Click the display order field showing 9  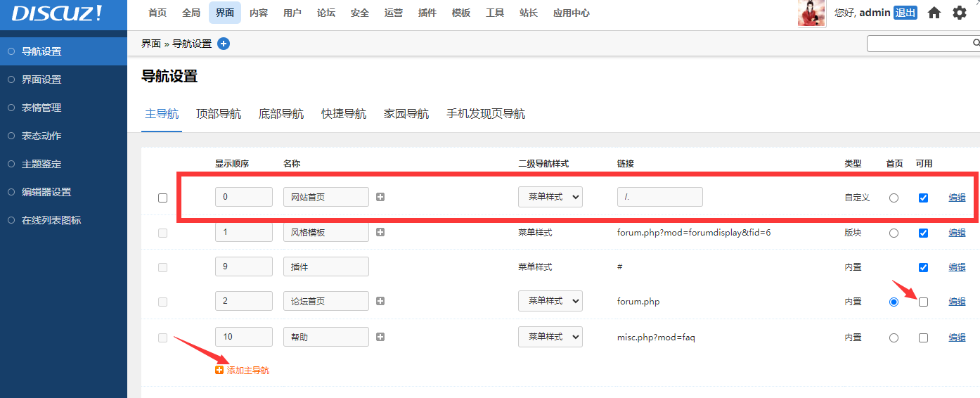pyautogui.click(x=244, y=267)
